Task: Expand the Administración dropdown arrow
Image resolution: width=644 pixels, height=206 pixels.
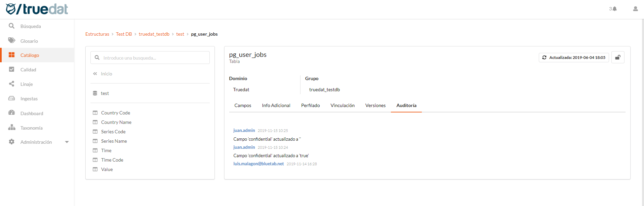Action: 67,142
